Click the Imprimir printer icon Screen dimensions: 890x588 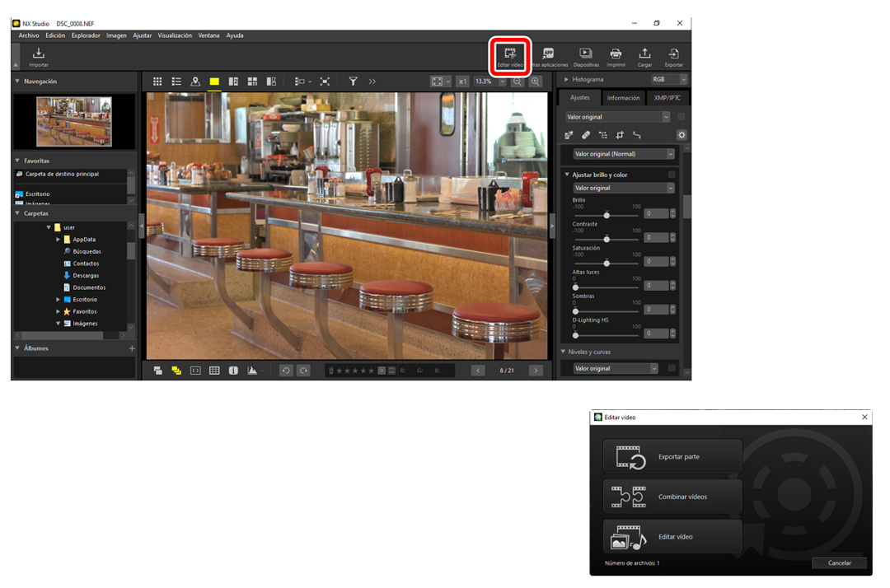tap(616, 57)
